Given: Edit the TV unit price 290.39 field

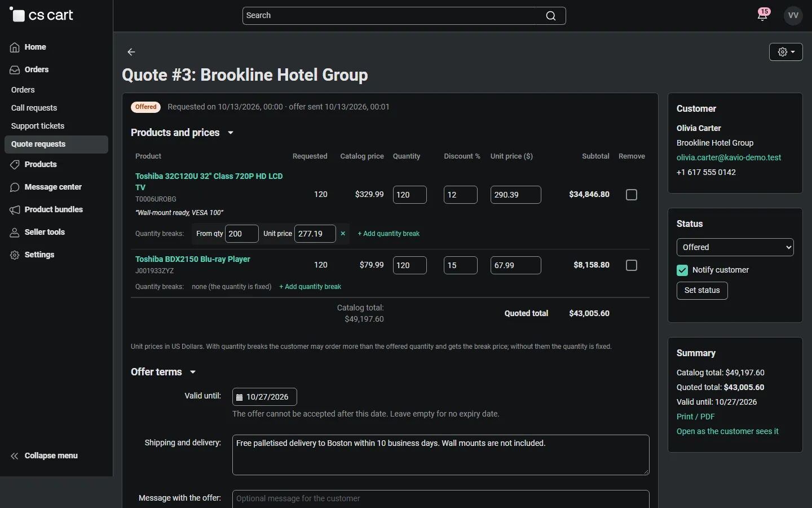Looking at the screenshot, I should pos(516,195).
